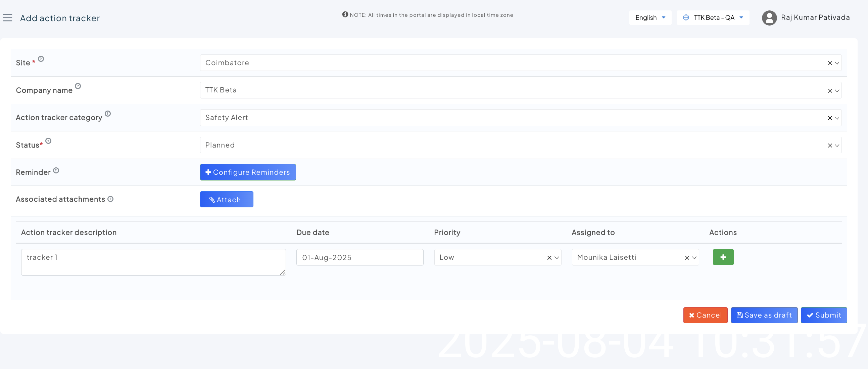Add a new tracker row with green plus
Image resolution: width=868 pixels, height=369 pixels.
[x=723, y=257]
